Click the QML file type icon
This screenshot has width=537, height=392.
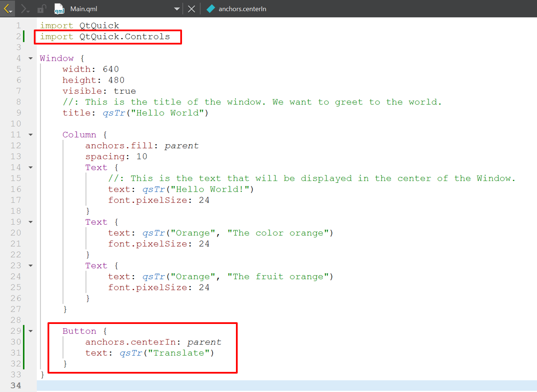tap(60, 9)
